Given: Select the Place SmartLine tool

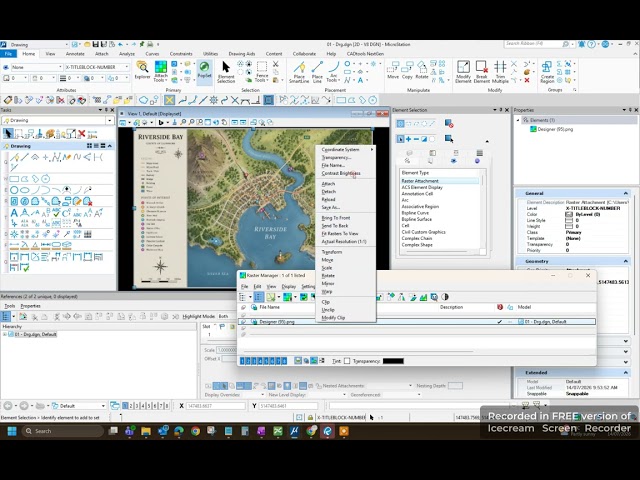Looking at the screenshot, I should click(299, 72).
